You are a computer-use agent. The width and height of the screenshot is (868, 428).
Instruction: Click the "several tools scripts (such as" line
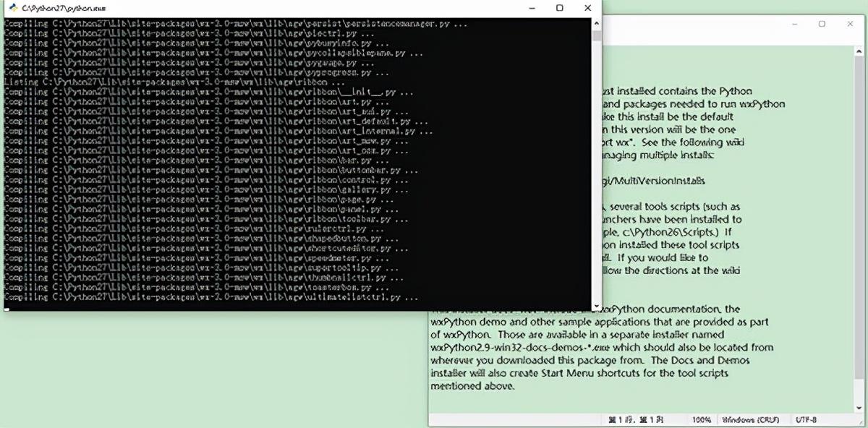[x=672, y=207]
